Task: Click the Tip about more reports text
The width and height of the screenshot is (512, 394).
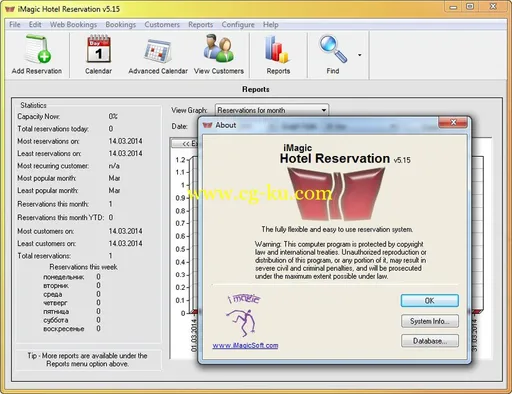Action: (x=87, y=360)
